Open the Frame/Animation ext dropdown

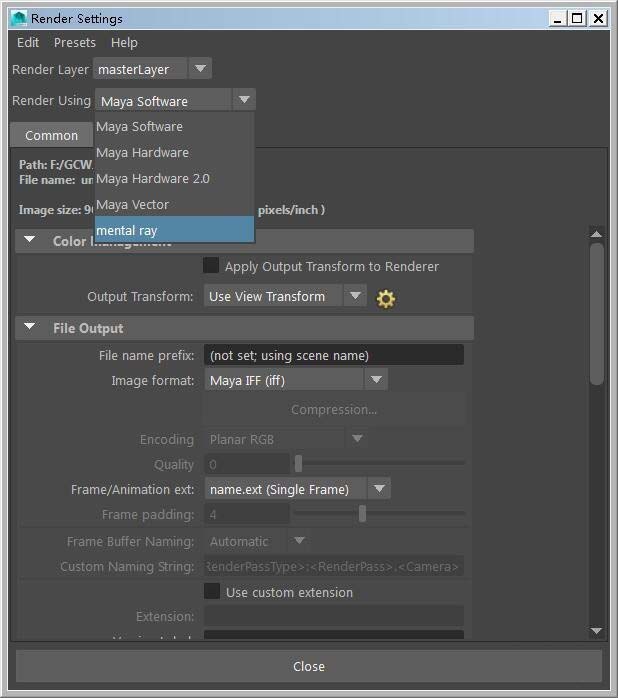click(297, 489)
